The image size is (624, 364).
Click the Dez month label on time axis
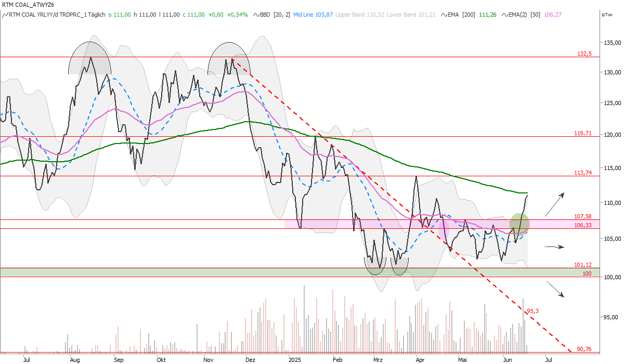pyautogui.click(x=250, y=359)
